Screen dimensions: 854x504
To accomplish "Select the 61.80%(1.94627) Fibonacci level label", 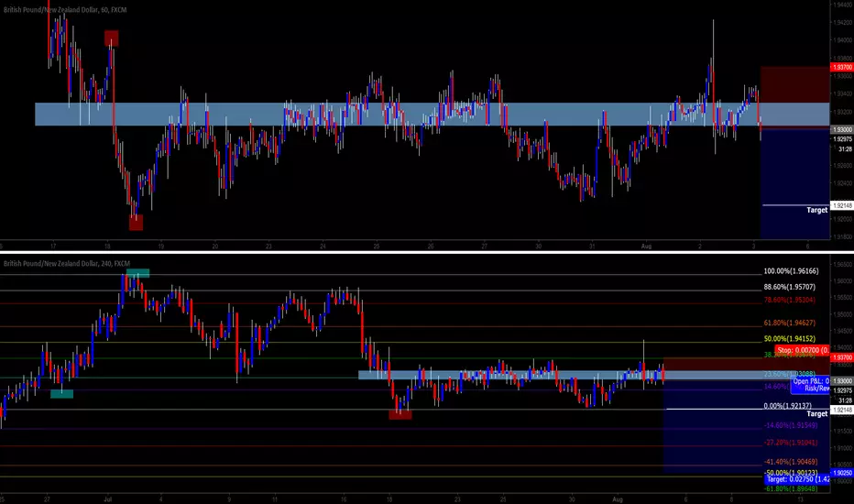I will pos(790,323).
